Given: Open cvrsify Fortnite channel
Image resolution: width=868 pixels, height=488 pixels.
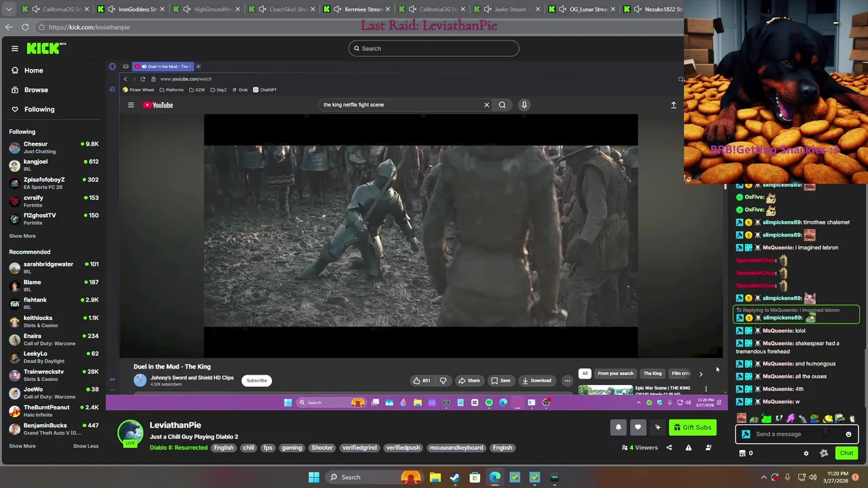Looking at the screenshot, I should [54, 201].
